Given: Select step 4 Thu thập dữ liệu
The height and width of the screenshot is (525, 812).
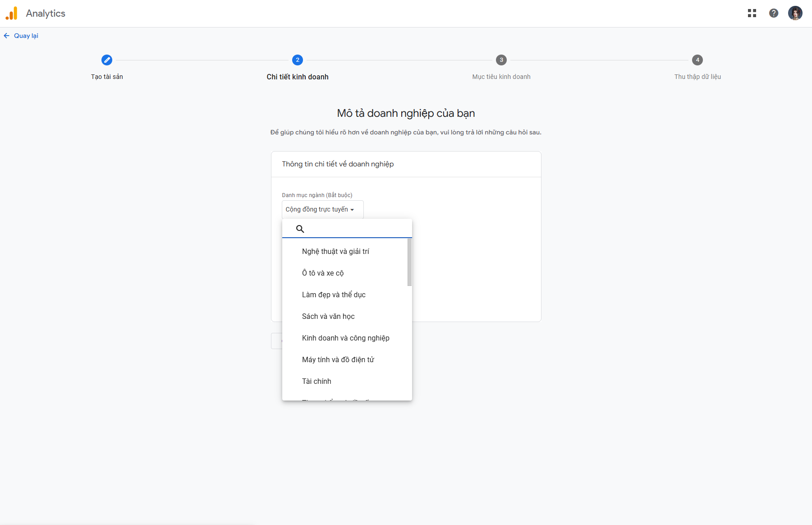Looking at the screenshot, I should point(697,60).
